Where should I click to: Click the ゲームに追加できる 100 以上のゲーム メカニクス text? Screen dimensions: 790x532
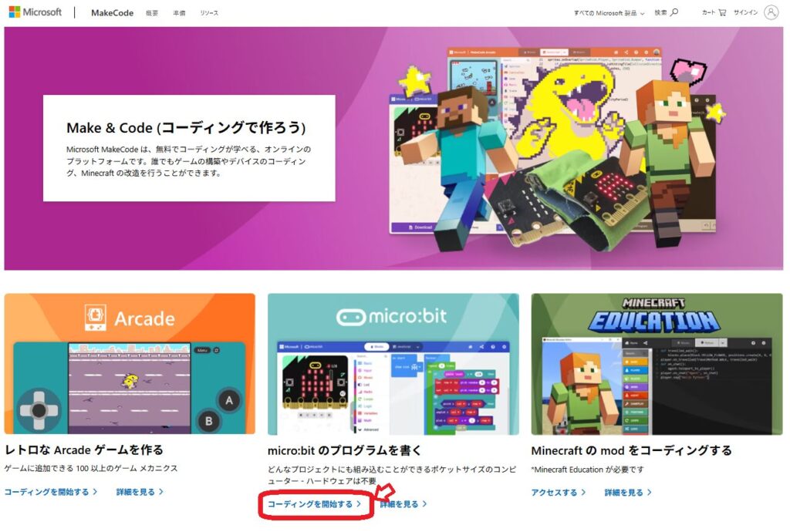[x=91, y=469]
